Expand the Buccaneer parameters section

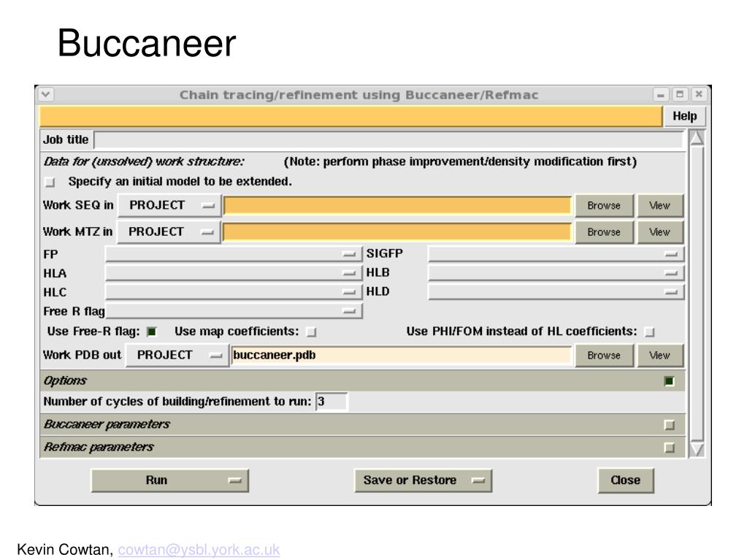[670, 425]
